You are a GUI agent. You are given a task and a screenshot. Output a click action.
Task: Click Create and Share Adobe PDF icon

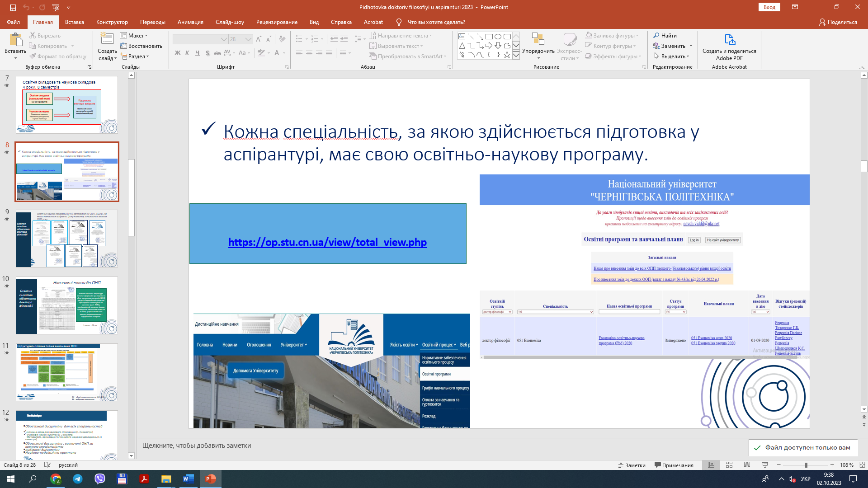pos(729,40)
